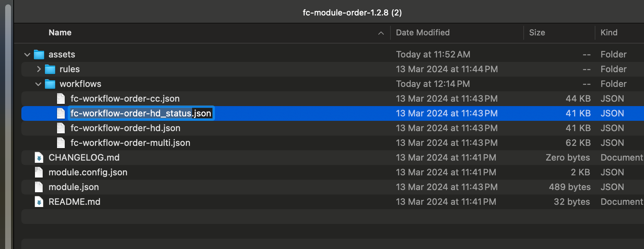
Task: Click the CHANGELOG.md document icon
Action: click(x=39, y=158)
